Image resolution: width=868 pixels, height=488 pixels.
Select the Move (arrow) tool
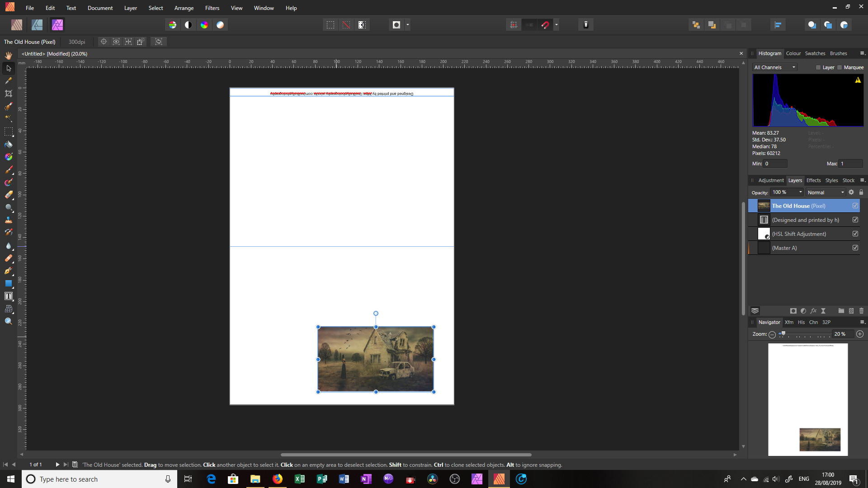(9, 68)
